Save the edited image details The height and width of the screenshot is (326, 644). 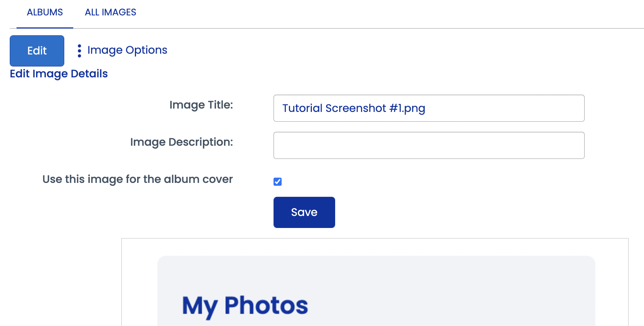point(304,212)
